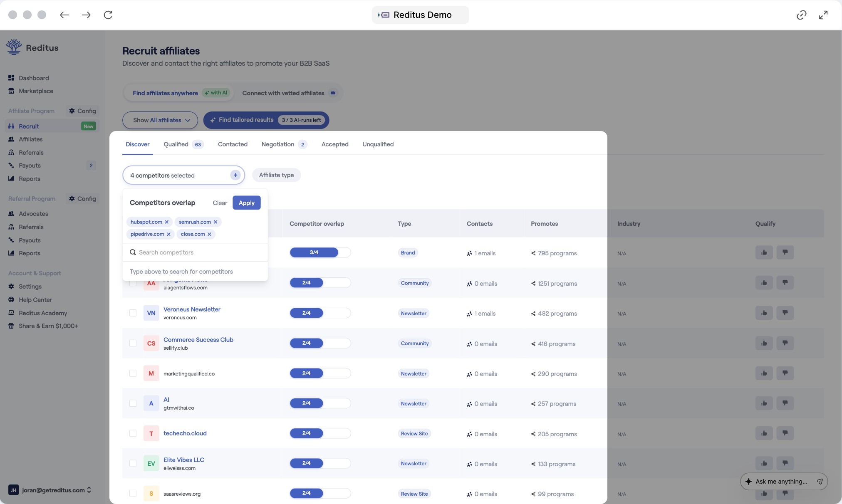Remove close.com competitor tag
842x504 pixels.
209,234
